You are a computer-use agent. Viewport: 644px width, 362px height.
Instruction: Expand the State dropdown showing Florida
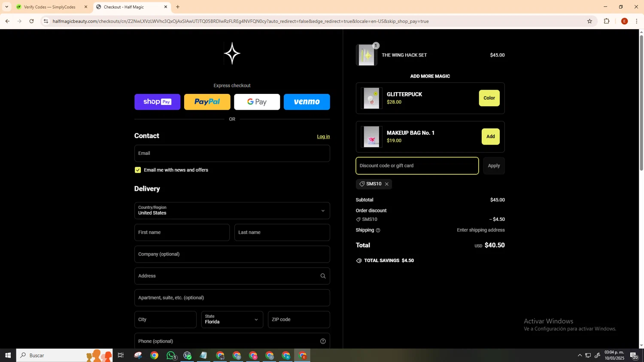232,320
